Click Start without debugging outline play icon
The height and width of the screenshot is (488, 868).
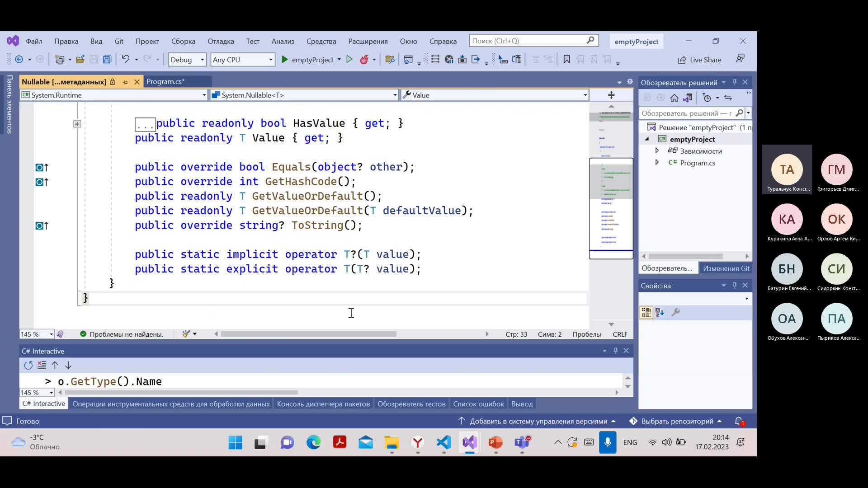click(x=349, y=60)
